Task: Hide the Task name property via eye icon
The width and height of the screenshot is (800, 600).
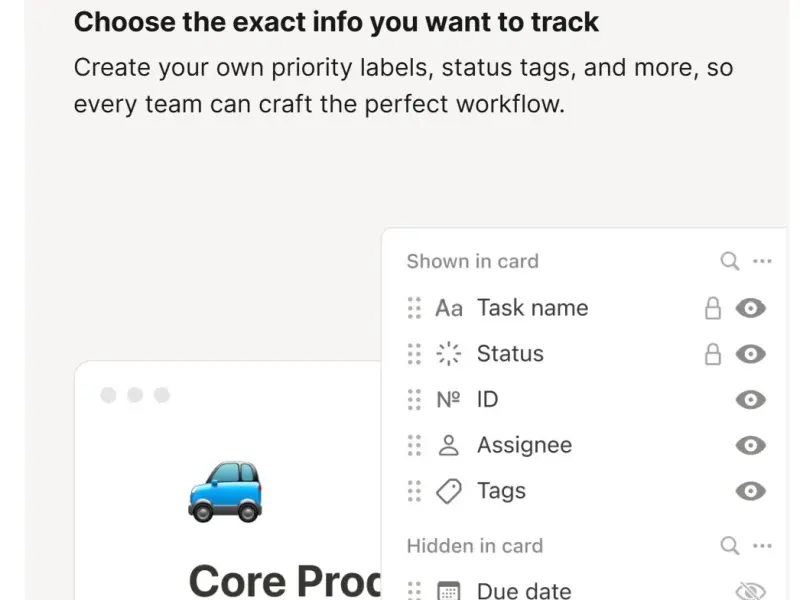Action: (750, 308)
